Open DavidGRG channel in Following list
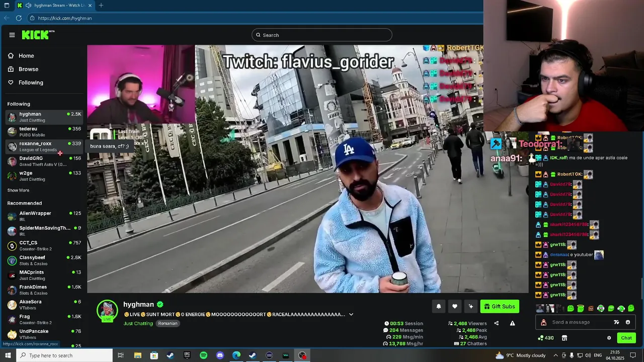The width and height of the screenshot is (644, 362). coord(45,161)
